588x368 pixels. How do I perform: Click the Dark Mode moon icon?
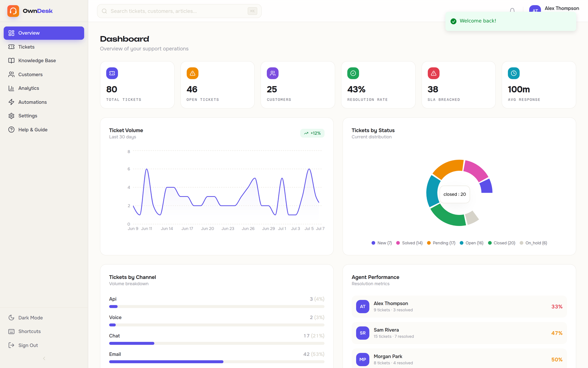click(11, 318)
